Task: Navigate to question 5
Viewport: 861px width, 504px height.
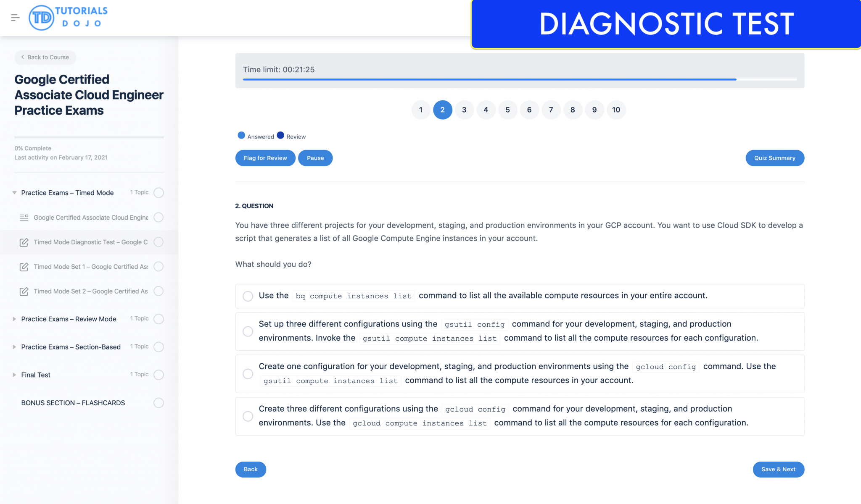Action: [508, 109]
